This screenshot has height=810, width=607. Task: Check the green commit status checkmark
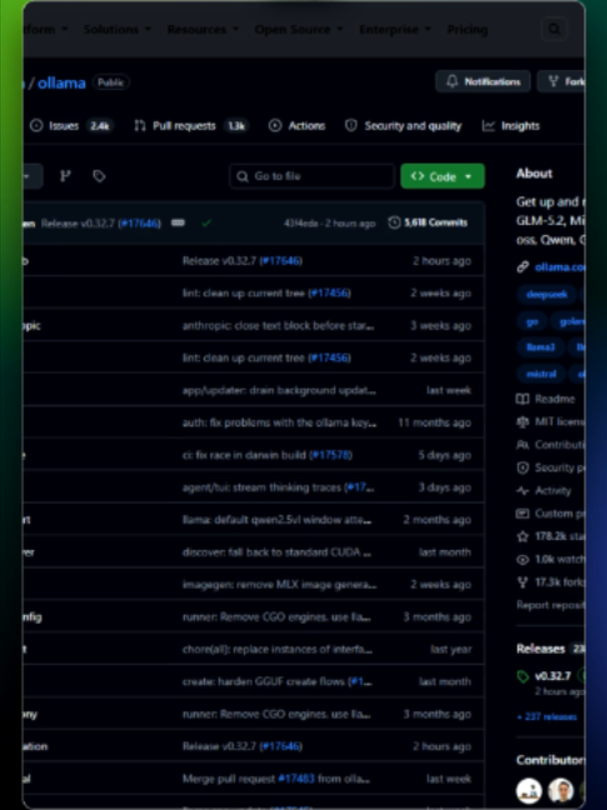tap(206, 223)
